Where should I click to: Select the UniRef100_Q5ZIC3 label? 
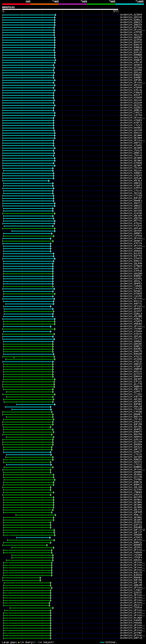click(131, 605)
